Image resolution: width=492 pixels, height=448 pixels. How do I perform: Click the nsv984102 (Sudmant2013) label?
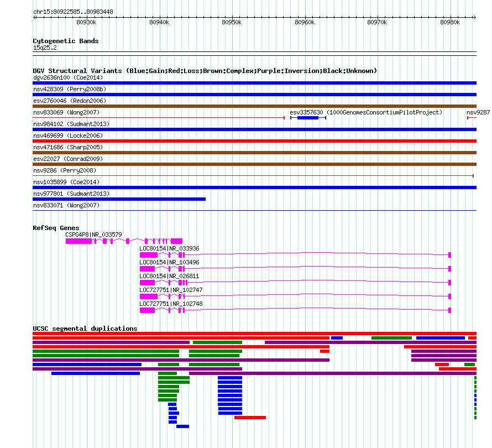[71, 124]
